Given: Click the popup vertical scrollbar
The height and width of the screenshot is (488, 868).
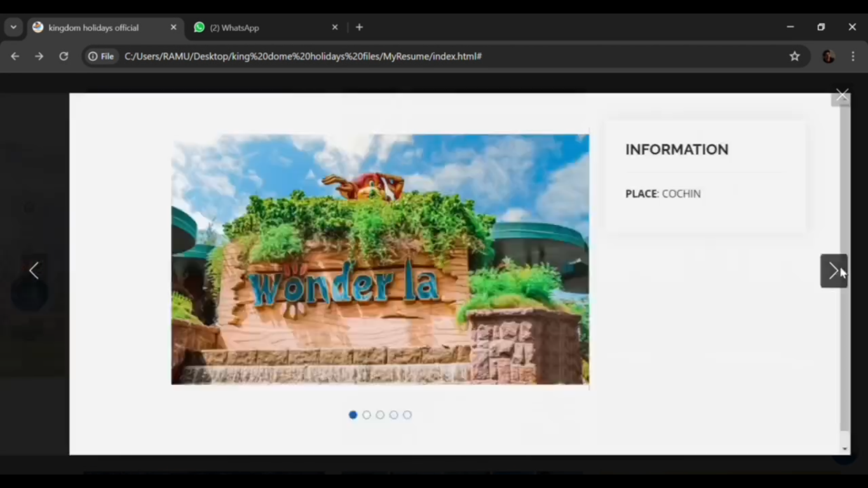Looking at the screenshot, I should pyautogui.click(x=844, y=267).
